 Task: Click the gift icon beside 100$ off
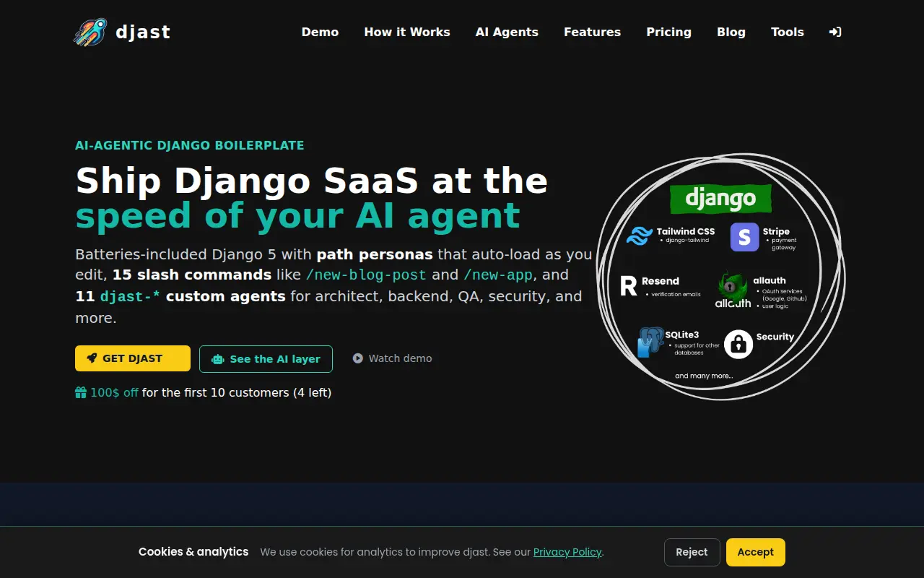click(81, 392)
